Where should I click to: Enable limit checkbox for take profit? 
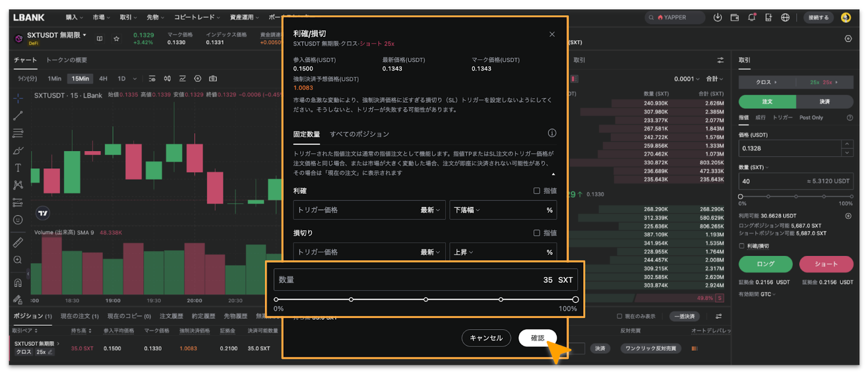click(537, 191)
